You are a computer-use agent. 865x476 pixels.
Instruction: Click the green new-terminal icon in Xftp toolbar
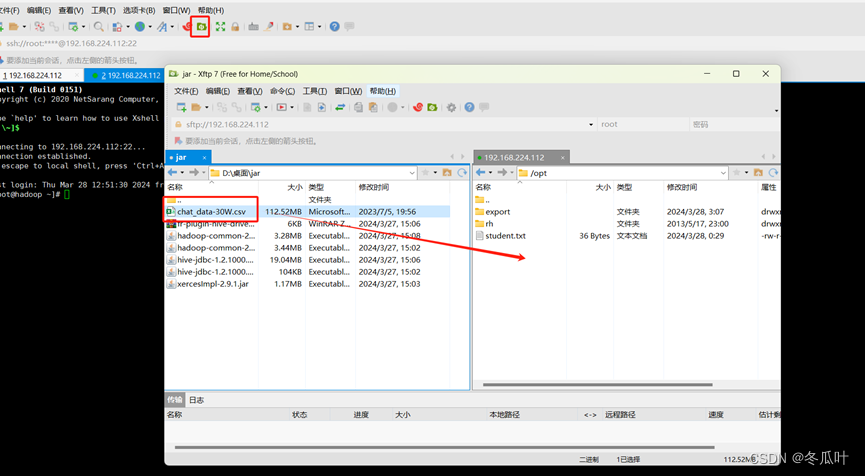coord(432,107)
